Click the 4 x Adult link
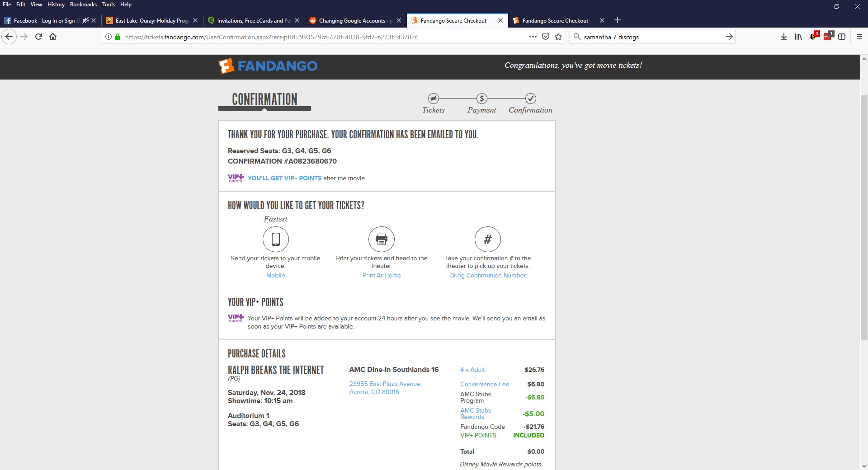 (x=472, y=370)
